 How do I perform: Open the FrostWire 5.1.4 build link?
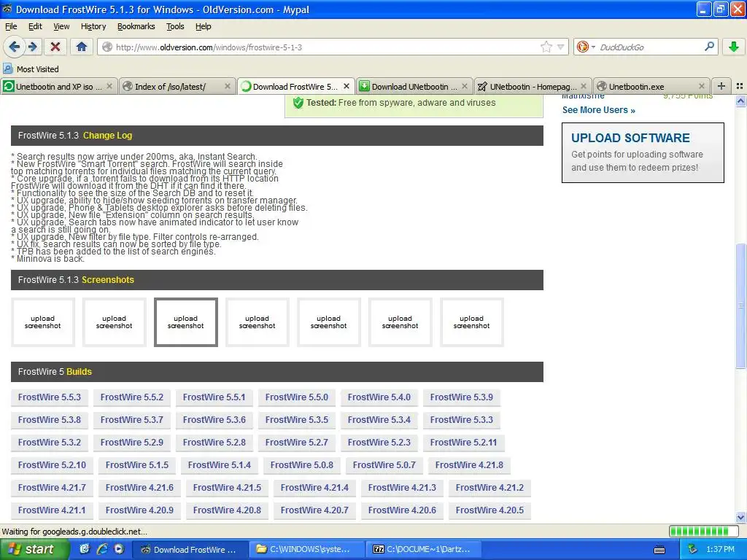pos(219,464)
